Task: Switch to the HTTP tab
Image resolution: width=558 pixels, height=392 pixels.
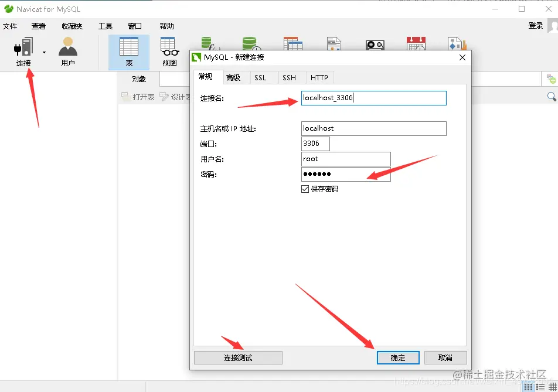Action: coord(319,77)
